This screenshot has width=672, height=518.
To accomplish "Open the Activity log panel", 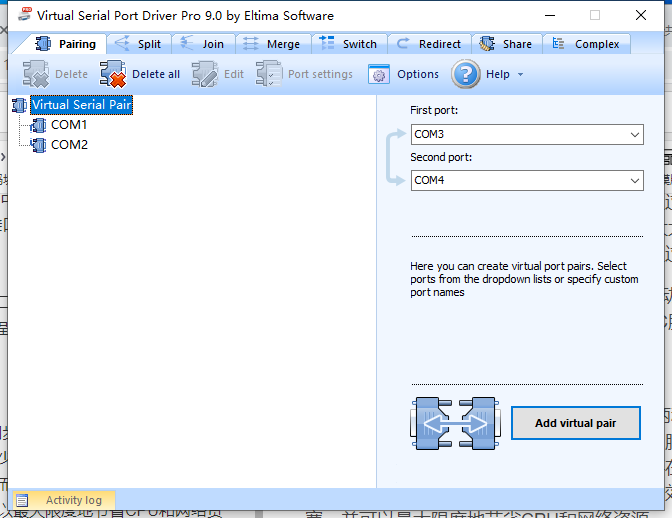I will click(x=64, y=500).
